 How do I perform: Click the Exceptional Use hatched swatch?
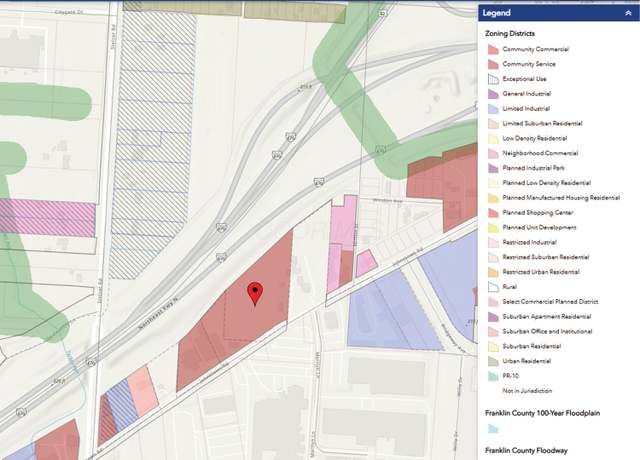point(493,79)
